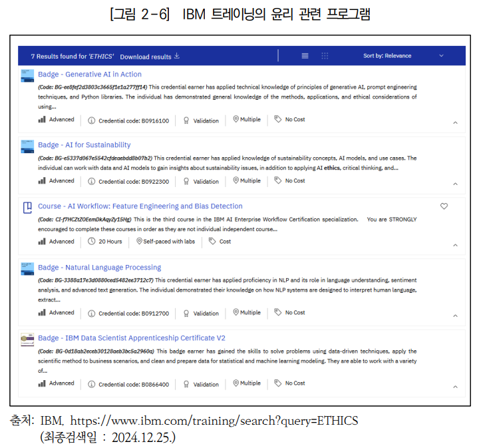Switch to grid view icon

tap(325, 56)
